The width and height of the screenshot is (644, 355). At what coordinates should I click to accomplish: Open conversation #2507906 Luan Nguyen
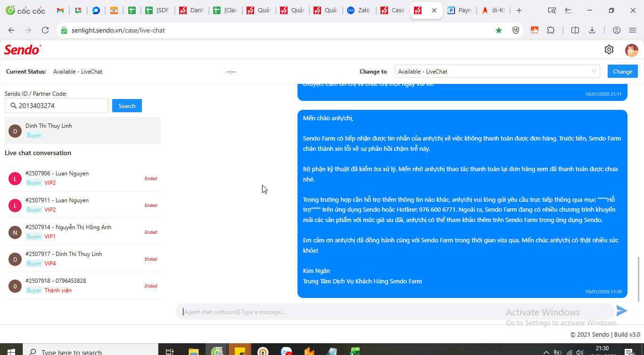coord(83,178)
